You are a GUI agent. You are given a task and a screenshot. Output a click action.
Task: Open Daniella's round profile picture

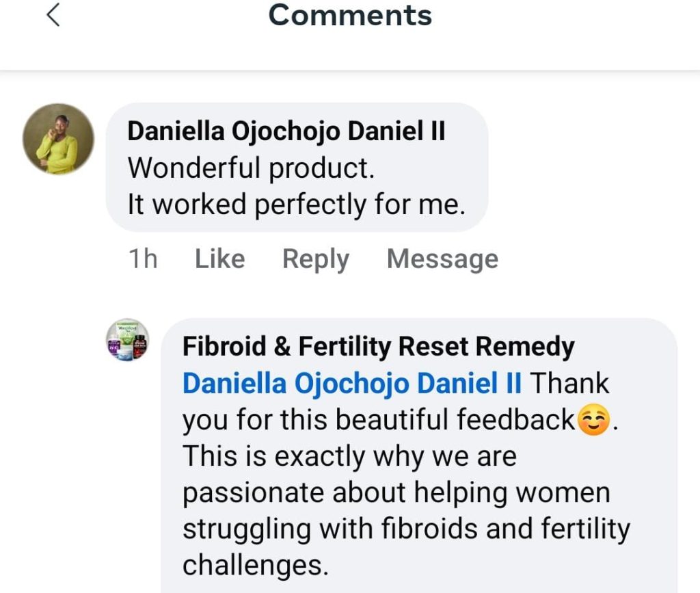(59, 139)
